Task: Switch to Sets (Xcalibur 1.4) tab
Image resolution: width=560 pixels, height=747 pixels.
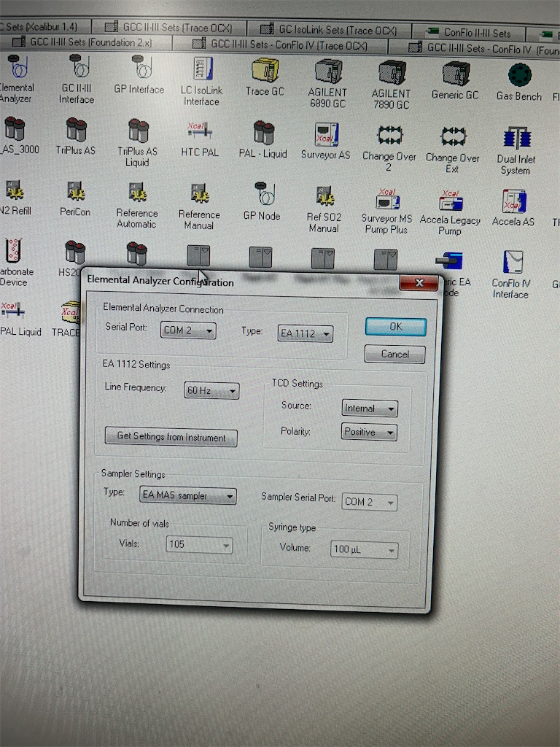Action: coord(44,26)
